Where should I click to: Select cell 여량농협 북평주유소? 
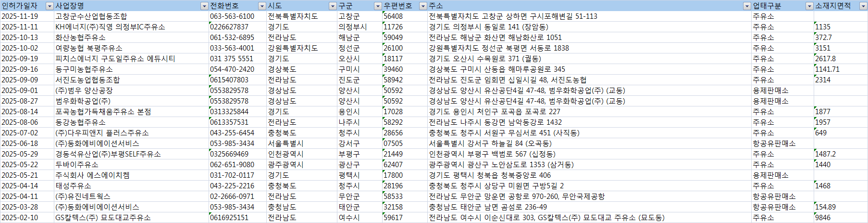point(131,48)
